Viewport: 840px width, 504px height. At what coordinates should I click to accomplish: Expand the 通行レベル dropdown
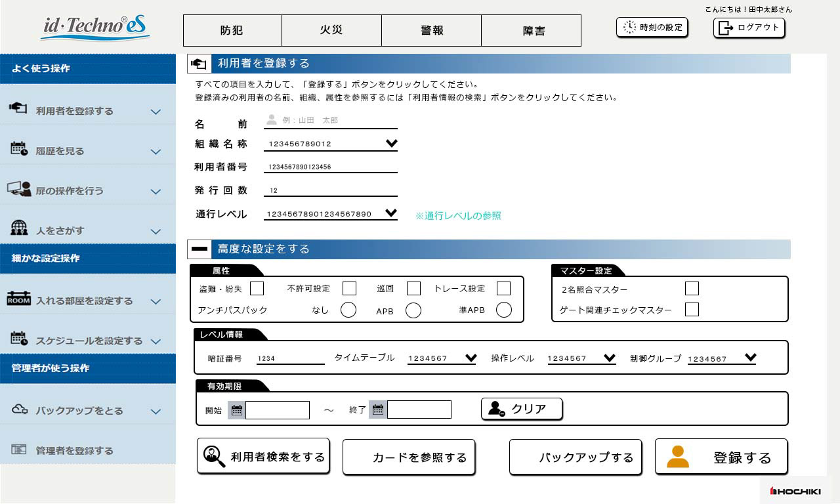tap(392, 213)
